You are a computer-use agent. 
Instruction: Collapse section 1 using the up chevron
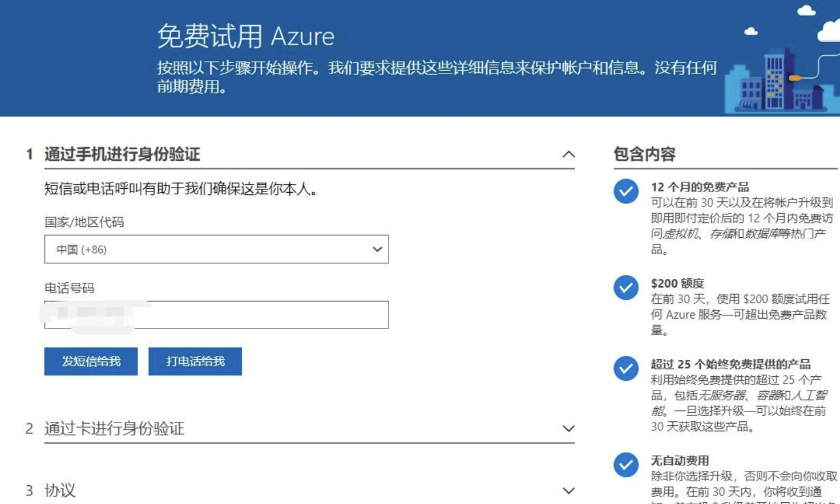568,155
